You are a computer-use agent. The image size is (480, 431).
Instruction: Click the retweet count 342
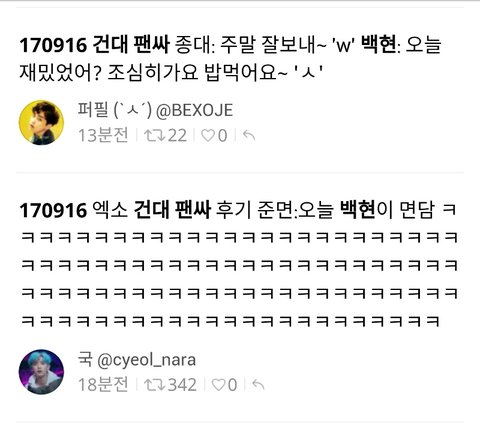182,385
